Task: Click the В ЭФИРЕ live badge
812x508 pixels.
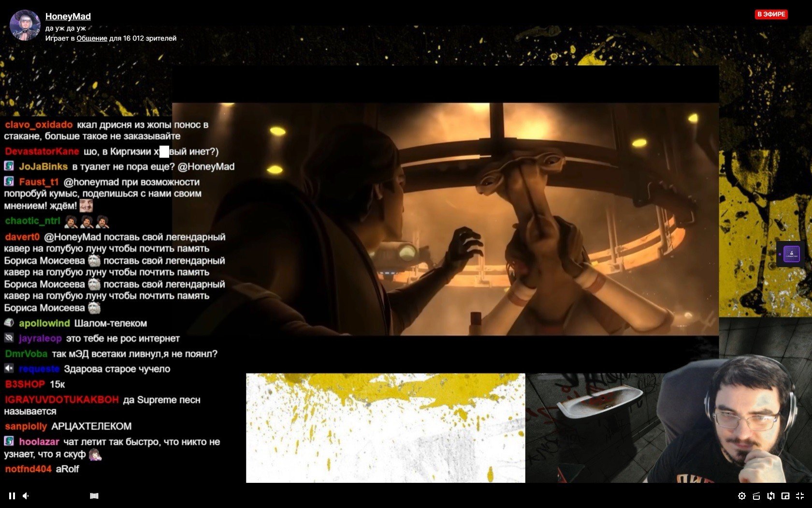Action: (771, 15)
